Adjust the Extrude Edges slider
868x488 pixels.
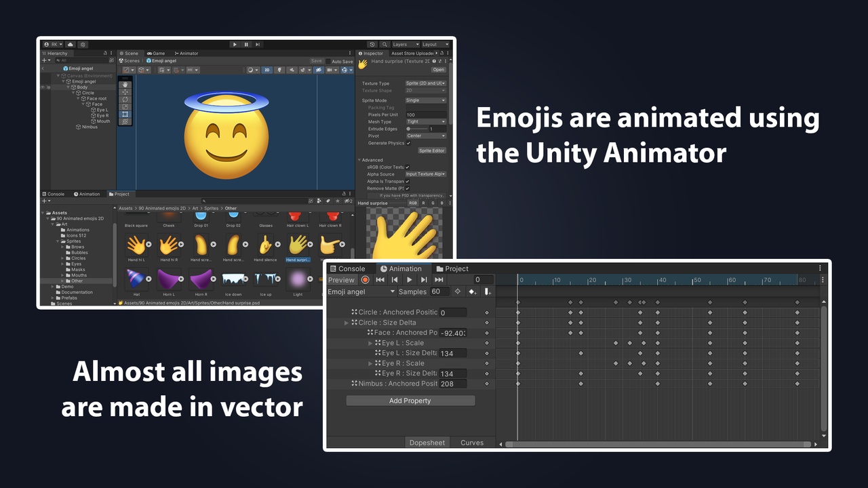(x=416, y=129)
